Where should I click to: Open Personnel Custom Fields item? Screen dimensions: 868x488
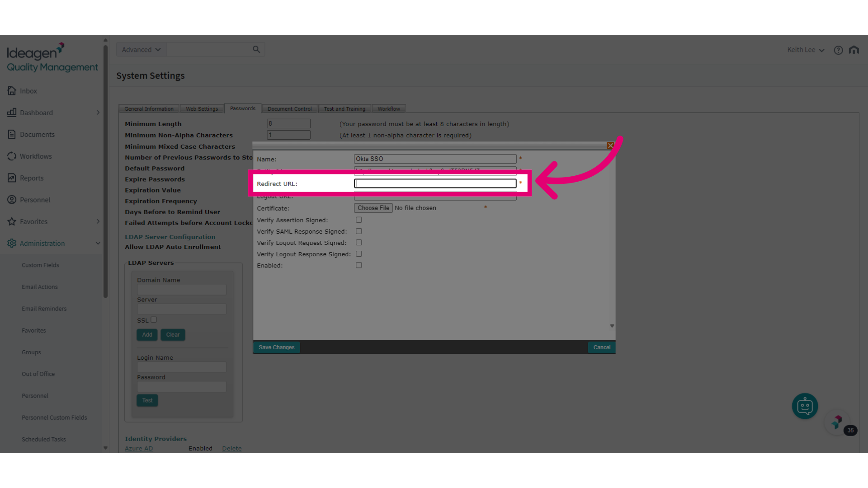coord(54,418)
